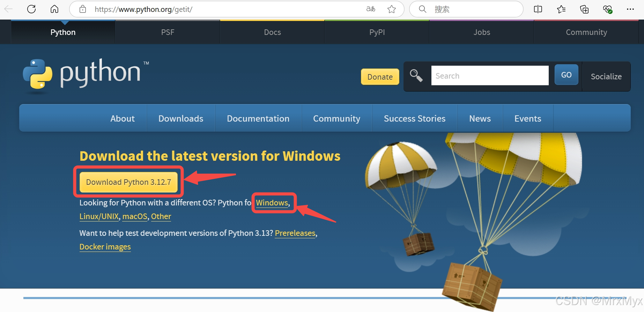
Task: Open the Docs top tab
Action: (272, 32)
